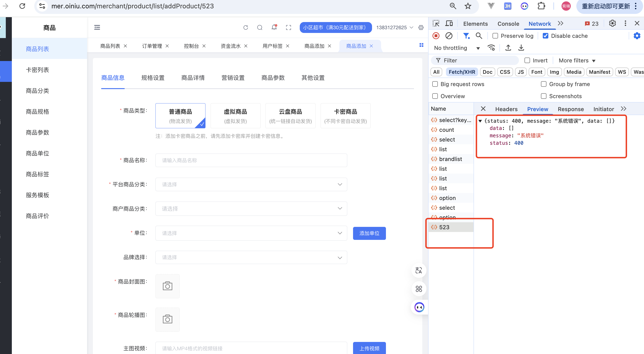Open the 平台商品分类 dropdown
Viewport: 644px width, 354px height.
[251, 184]
